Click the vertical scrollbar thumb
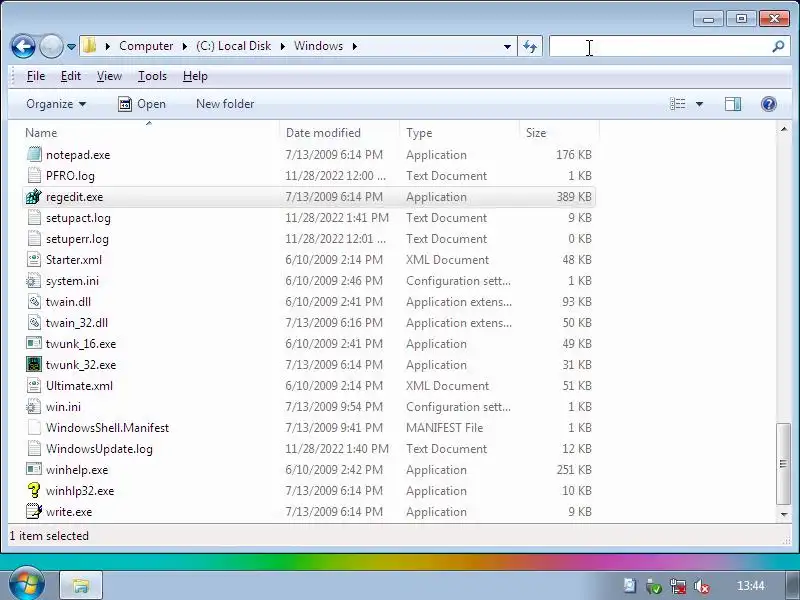800x600 pixels. click(783, 463)
